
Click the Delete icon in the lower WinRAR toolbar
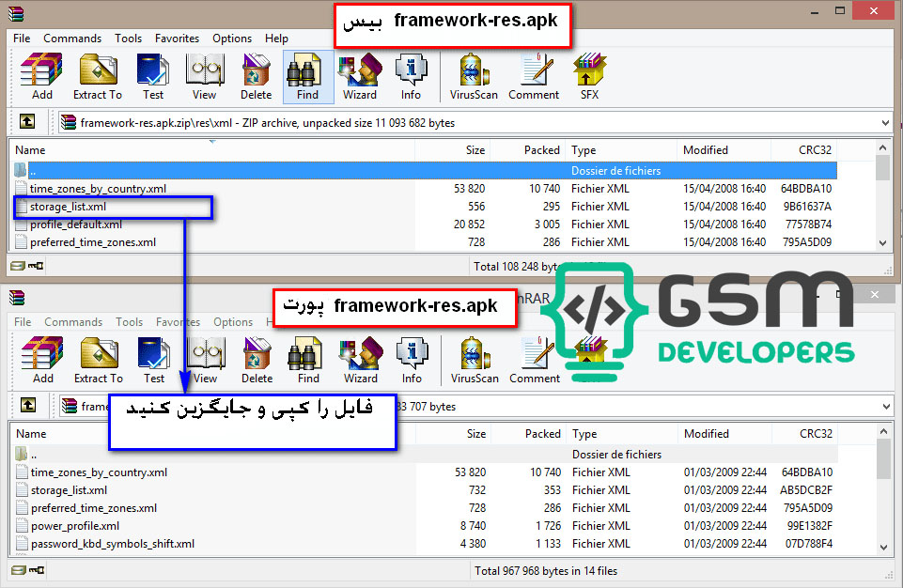tap(257, 361)
